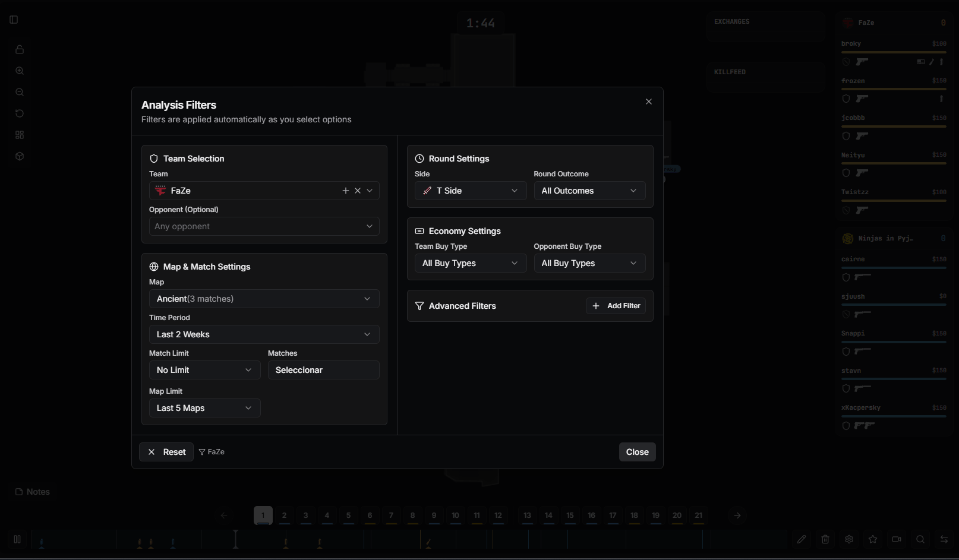Click the Close button
The width and height of the screenshot is (959, 560).
point(637,452)
